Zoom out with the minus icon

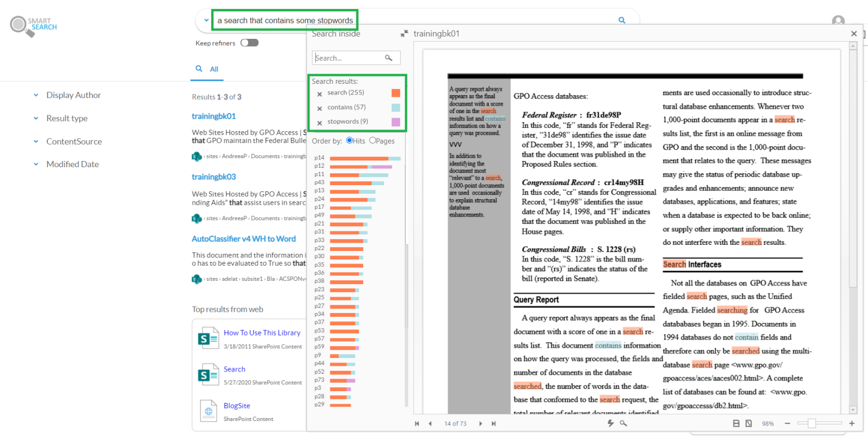coord(788,423)
